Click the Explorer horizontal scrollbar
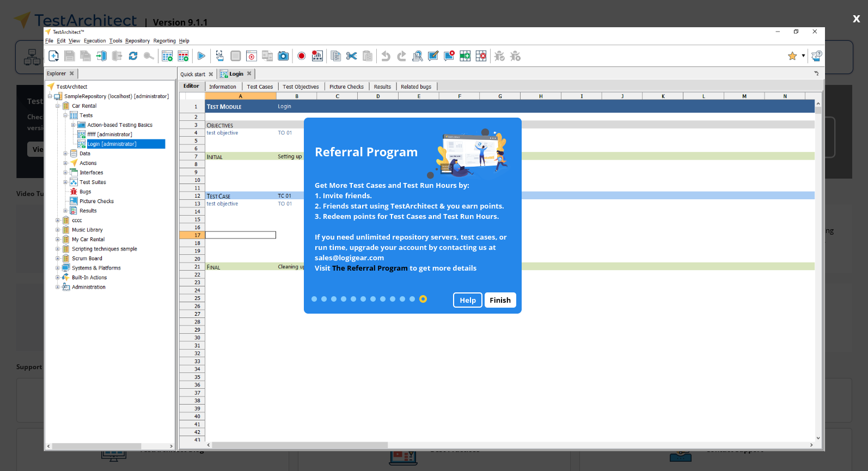Viewport: 868px width, 471px height. coord(97,446)
